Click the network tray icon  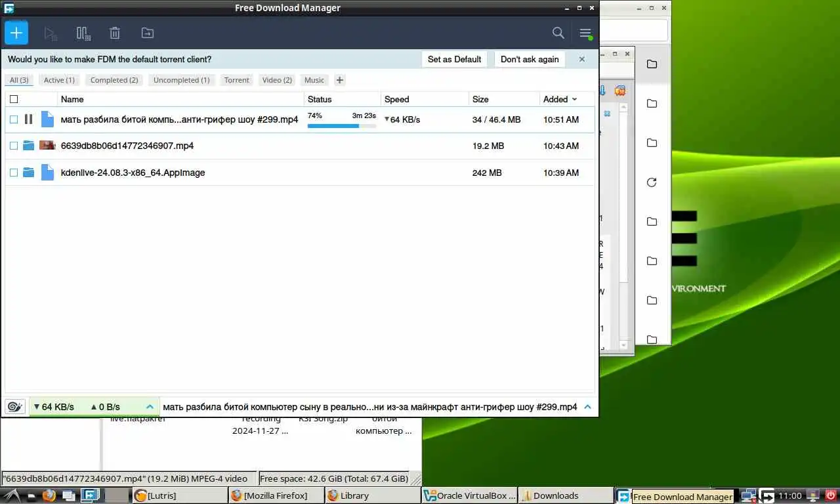748,495
